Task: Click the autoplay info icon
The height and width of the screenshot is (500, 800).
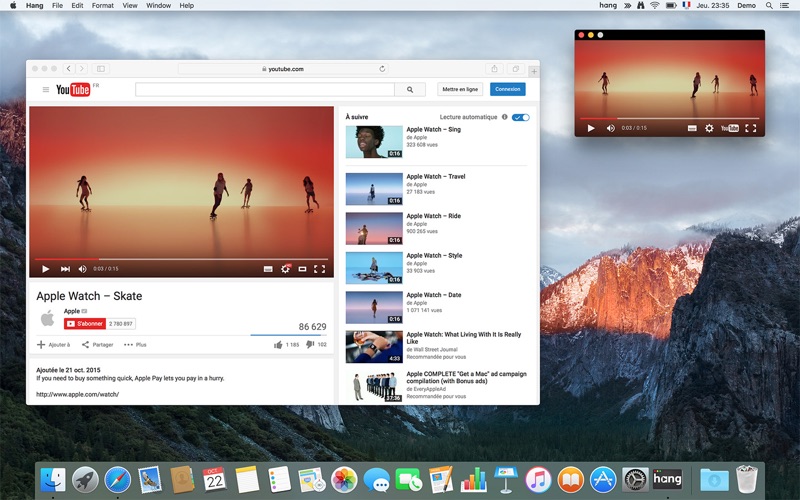Action: point(505,117)
